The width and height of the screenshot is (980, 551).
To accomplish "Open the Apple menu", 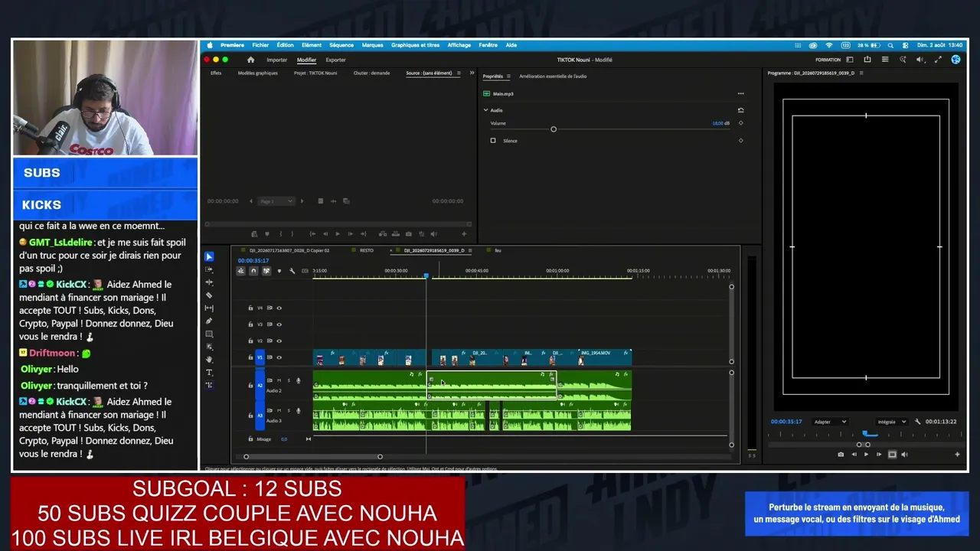I will pyautogui.click(x=210, y=45).
